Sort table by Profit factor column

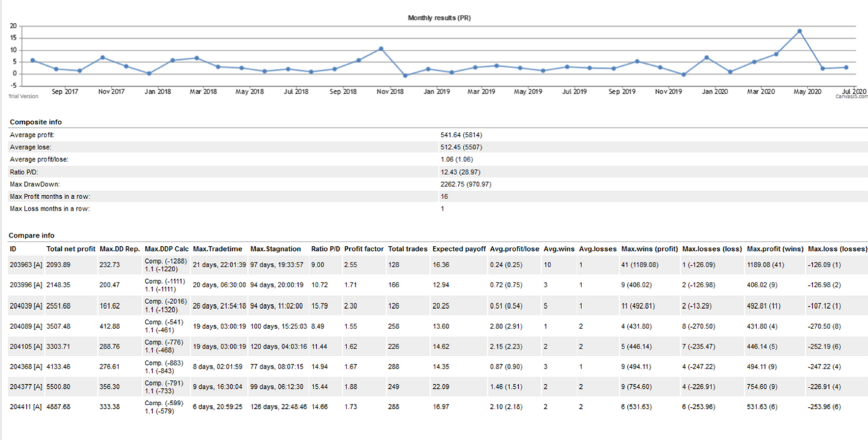[x=364, y=249]
